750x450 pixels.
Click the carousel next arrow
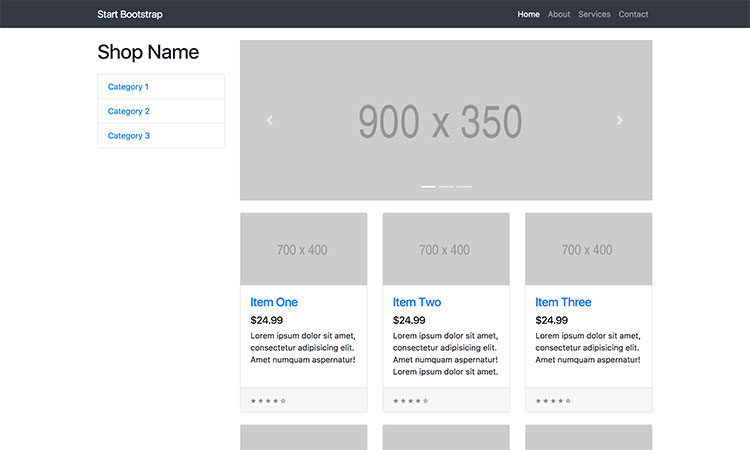point(620,120)
